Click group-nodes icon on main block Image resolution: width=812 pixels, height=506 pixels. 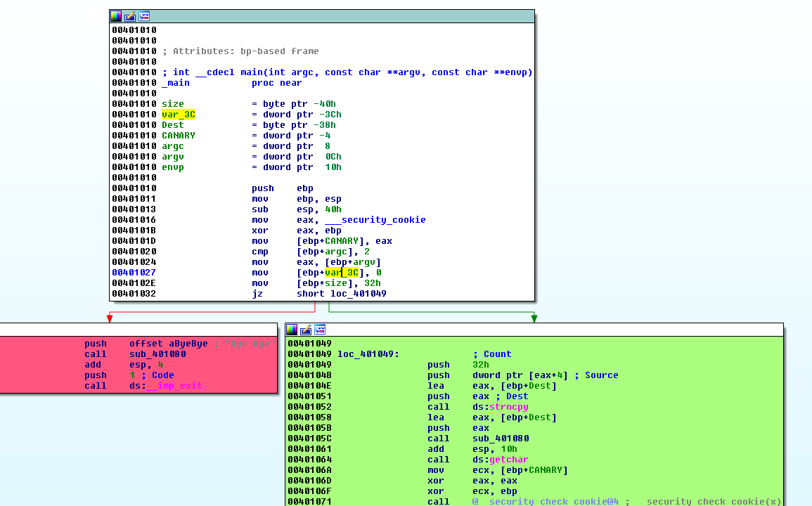click(144, 16)
